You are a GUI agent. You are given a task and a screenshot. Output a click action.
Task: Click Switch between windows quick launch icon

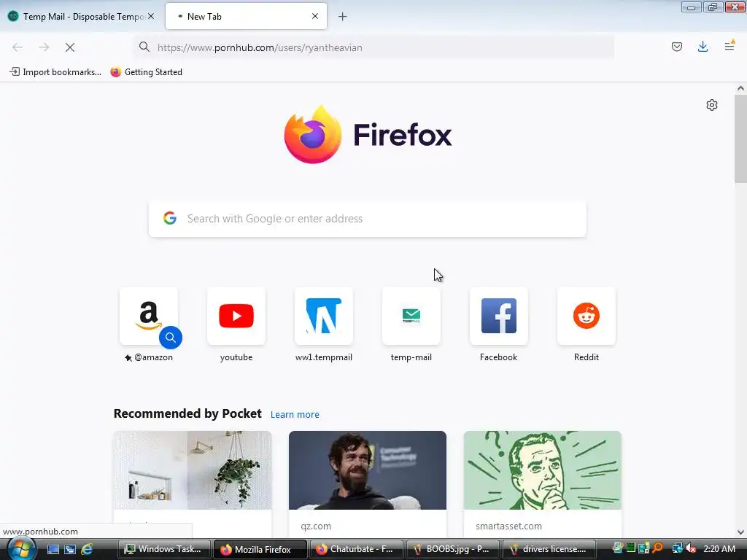pyautogui.click(x=70, y=549)
